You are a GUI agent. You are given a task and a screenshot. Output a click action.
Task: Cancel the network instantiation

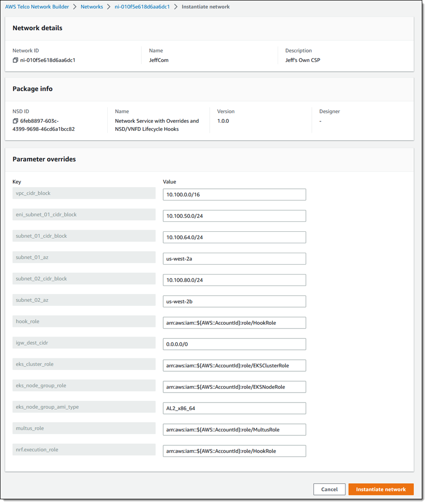coord(330,489)
